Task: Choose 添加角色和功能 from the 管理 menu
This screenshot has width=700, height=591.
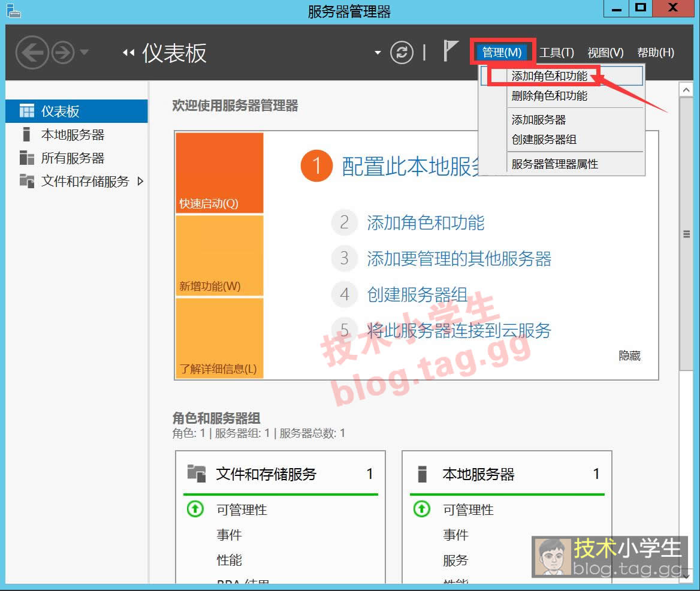Action: point(549,76)
